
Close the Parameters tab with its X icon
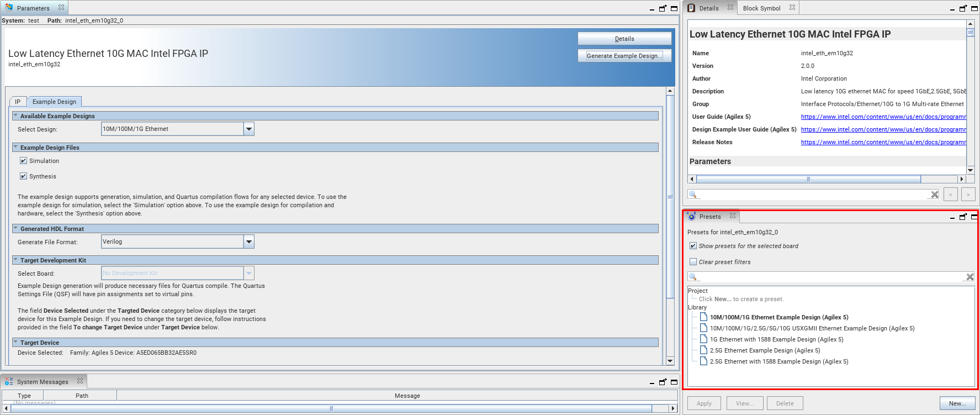[x=61, y=8]
